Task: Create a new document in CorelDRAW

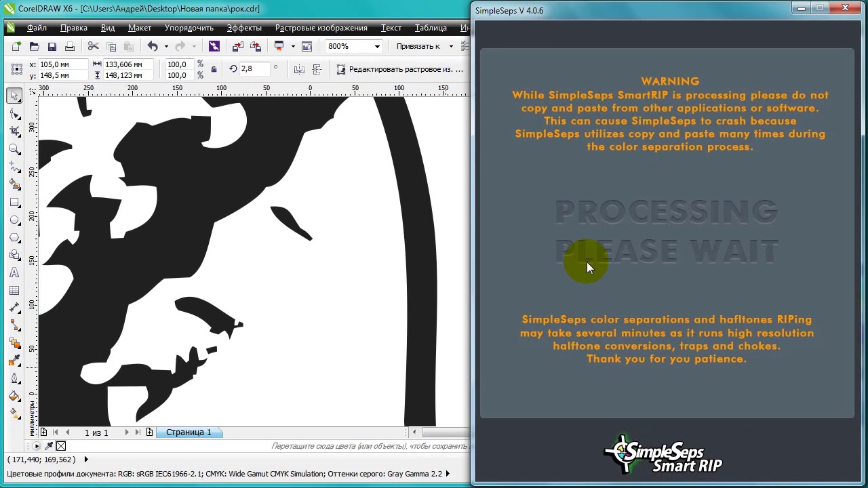Action: [x=16, y=47]
